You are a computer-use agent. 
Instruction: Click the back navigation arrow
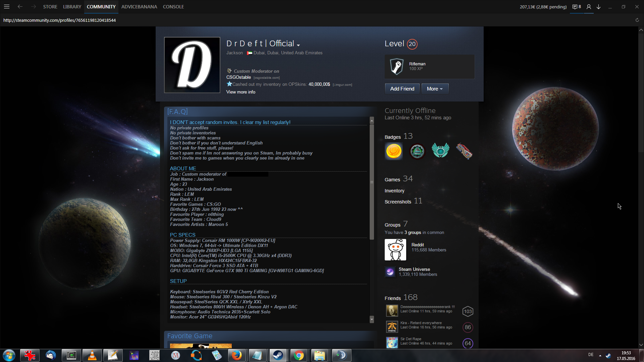click(x=20, y=7)
